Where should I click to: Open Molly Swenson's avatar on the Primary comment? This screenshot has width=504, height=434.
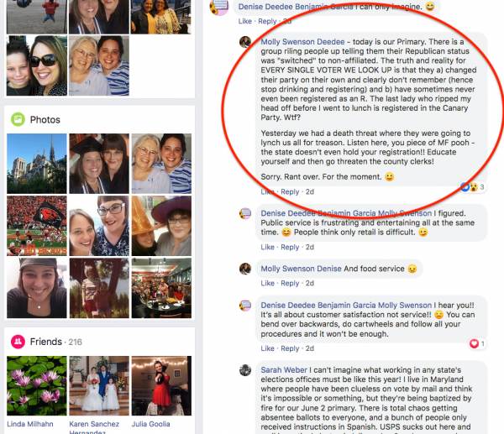point(245,42)
